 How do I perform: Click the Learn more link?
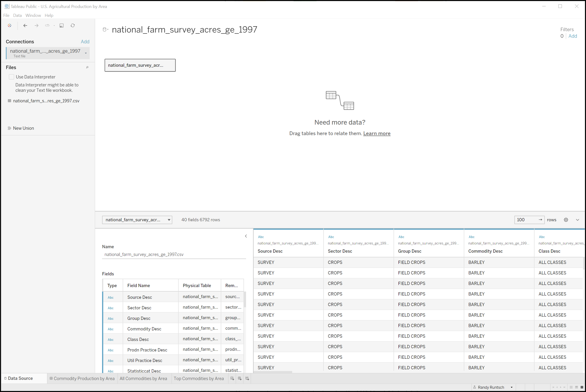point(377,133)
